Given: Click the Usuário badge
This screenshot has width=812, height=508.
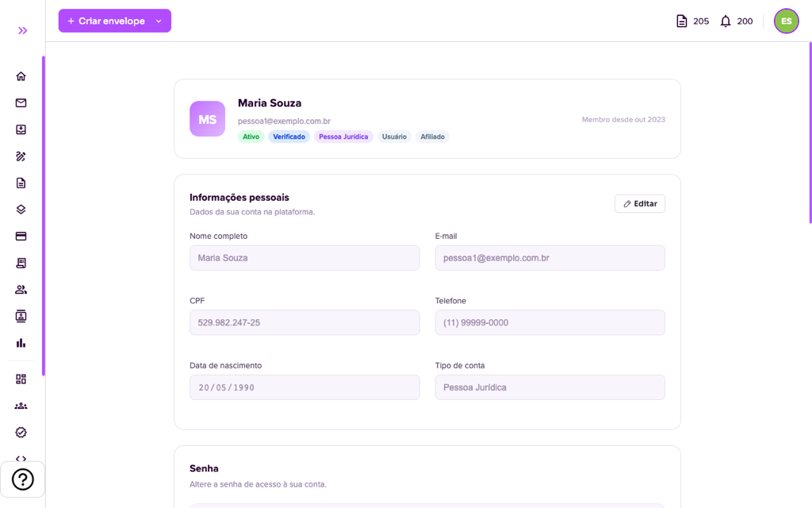Looking at the screenshot, I should (394, 137).
